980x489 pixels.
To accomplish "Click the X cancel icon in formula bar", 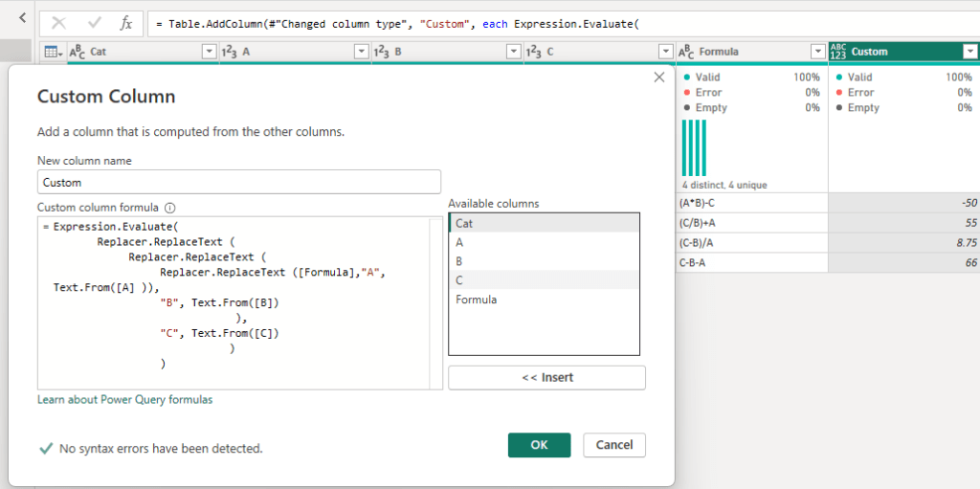I will (x=59, y=23).
